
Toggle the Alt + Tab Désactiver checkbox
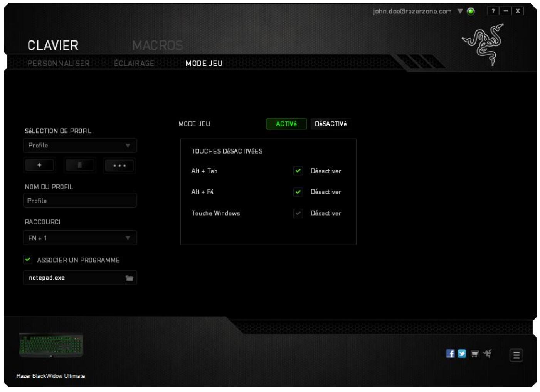coord(298,171)
